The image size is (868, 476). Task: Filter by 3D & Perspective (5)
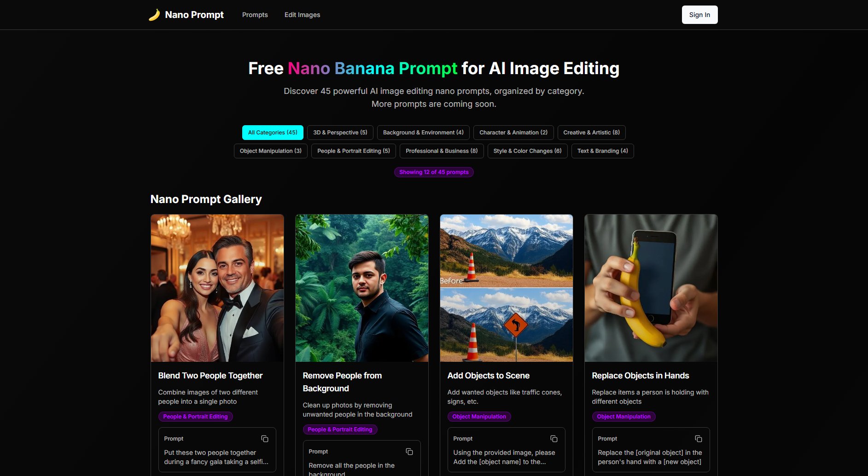[x=340, y=133]
